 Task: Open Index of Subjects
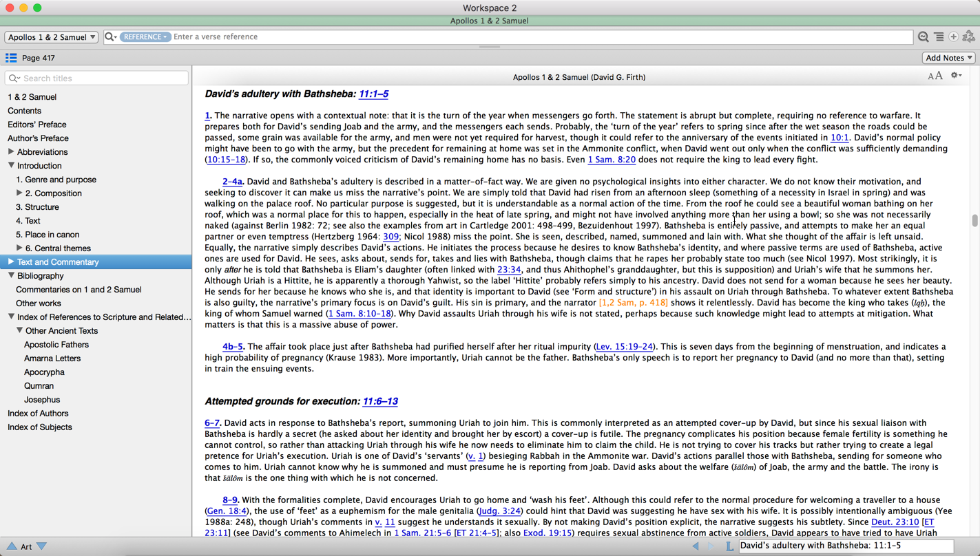coord(40,427)
